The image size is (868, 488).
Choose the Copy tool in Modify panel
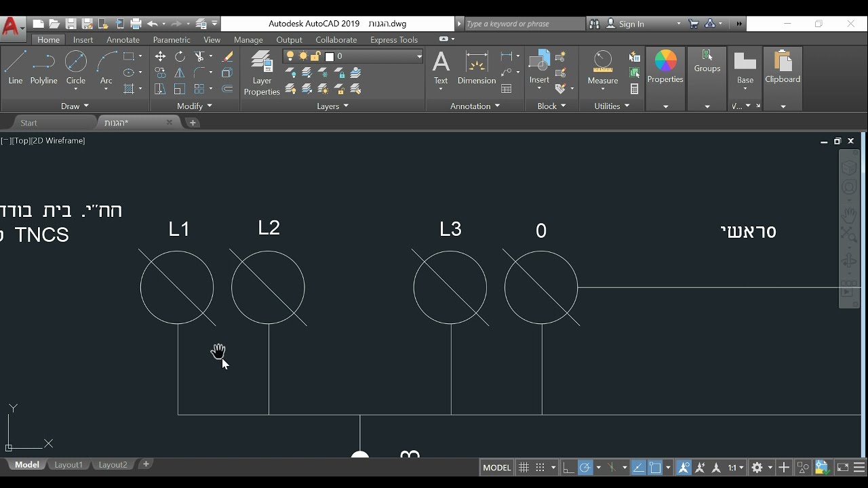[160, 73]
